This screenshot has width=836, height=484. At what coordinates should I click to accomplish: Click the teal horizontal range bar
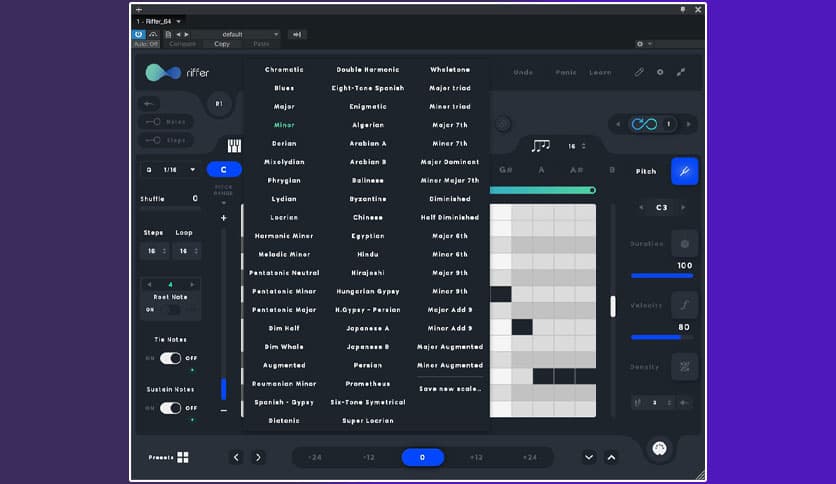click(x=542, y=190)
